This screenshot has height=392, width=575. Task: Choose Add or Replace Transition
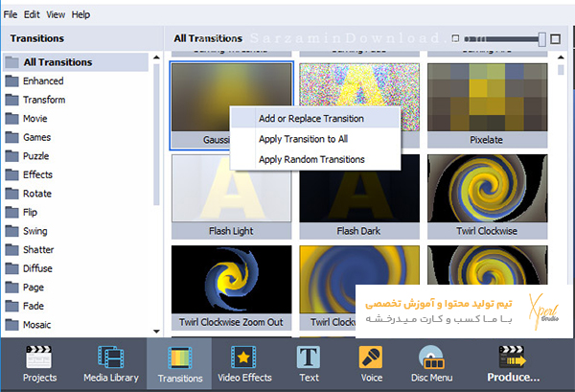(311, 119)
